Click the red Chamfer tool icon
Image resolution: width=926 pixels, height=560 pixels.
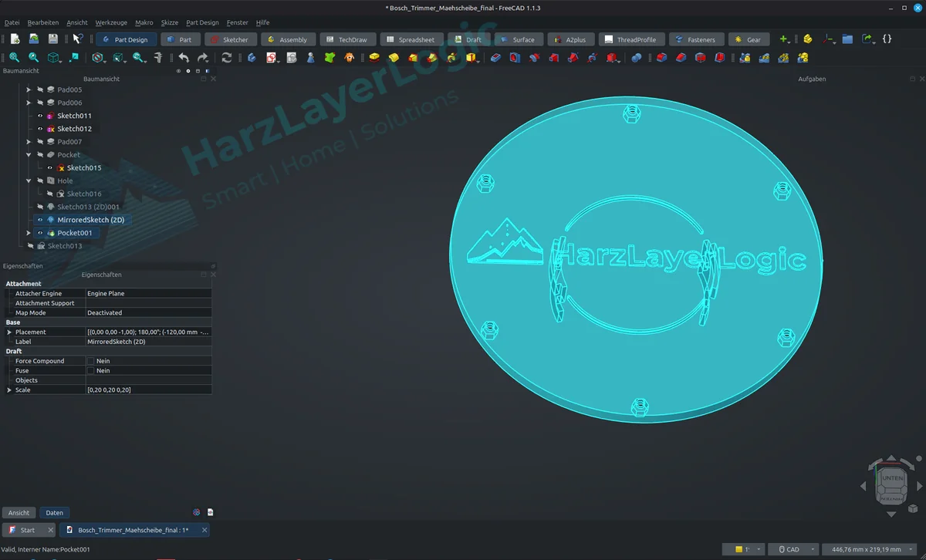[681, 58]
